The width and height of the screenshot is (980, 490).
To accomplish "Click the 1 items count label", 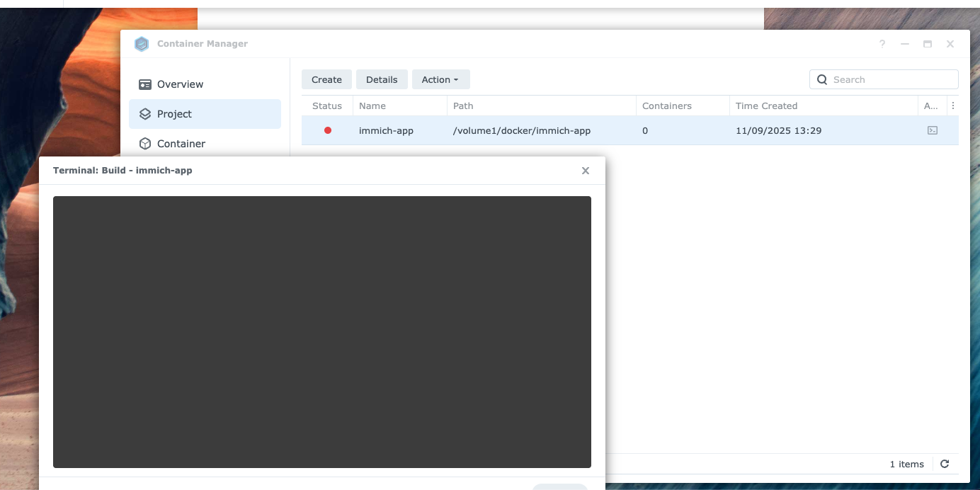I will pos(906,465).
